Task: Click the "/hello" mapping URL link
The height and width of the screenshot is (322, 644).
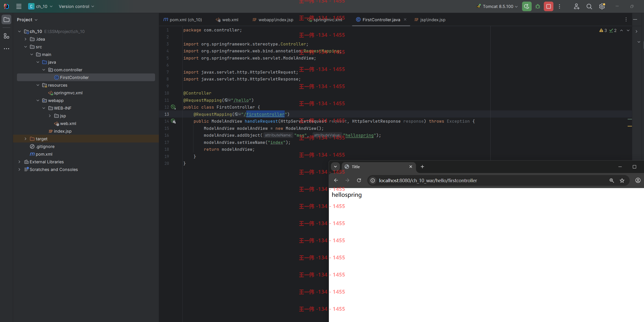Action: click(241, 100)
